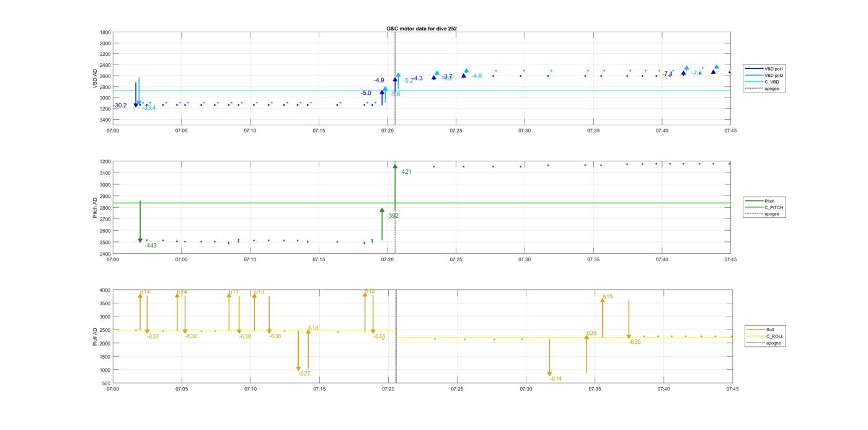Image resolution: width=868 pixels, height=430 pixels.
Task: Click the '421' pitch data label
Action: pyautogui.click(x=406, y=172)
